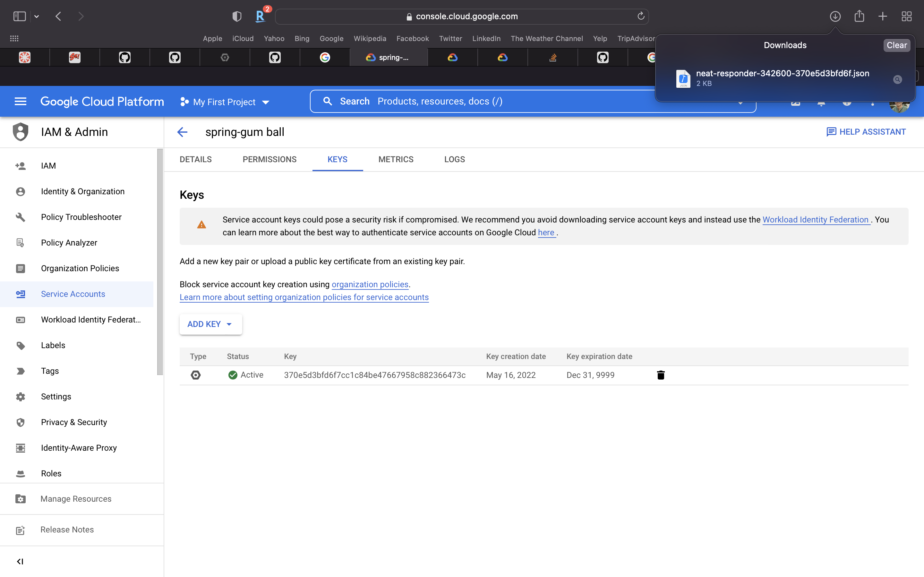Viewport: 924px width, 577px height.
Task: Toggle the Safari sidebar
Action: (x=20, y=16)
